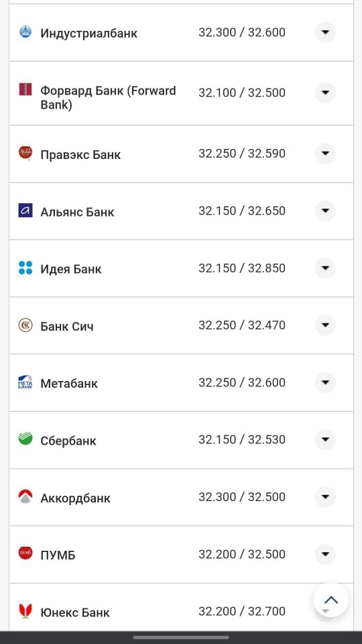
Task: Tap the scroll-to-top chevron button
Action: click(330, 600)
